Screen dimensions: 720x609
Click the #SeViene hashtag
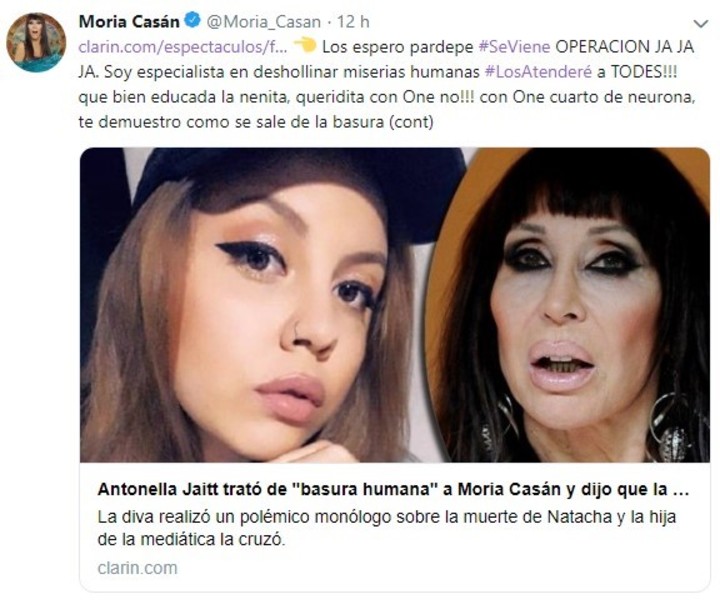pyautogui.click(x=514, y=47)
